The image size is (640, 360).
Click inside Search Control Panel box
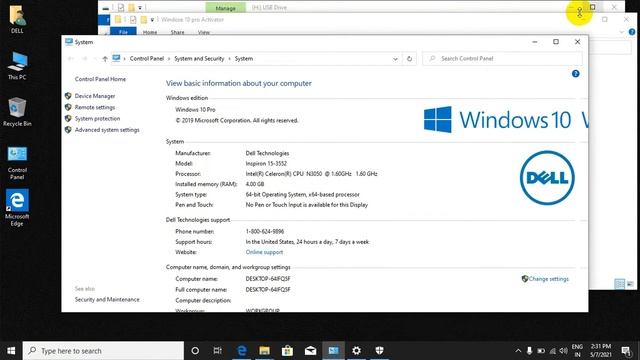[x=502, y=59]
